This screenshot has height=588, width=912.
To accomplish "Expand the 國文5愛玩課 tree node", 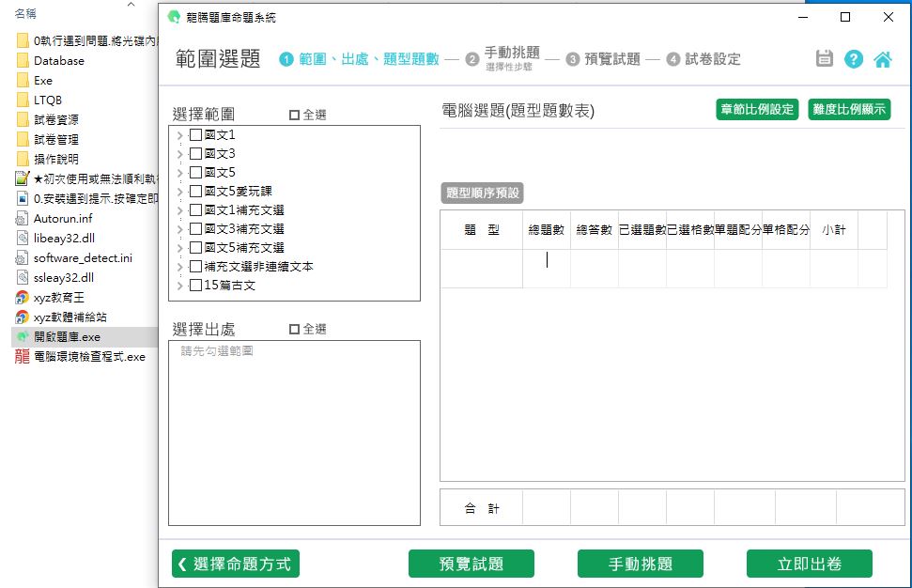I will [x=179, y=192].
